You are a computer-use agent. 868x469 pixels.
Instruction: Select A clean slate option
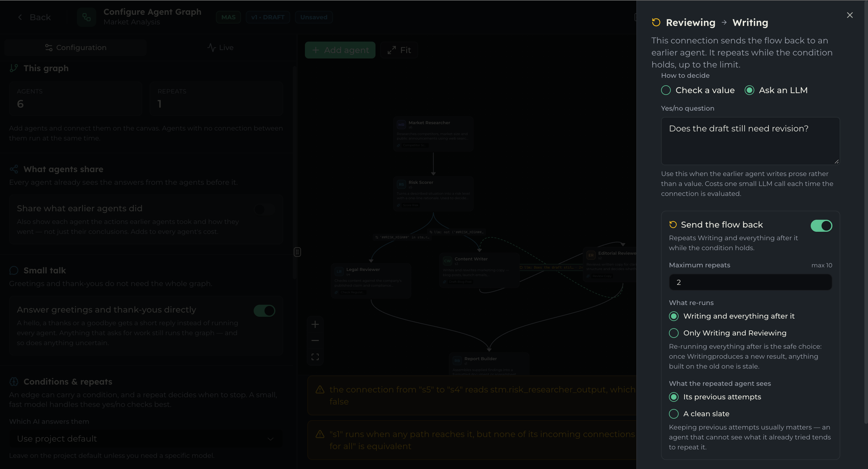point(699,414)
